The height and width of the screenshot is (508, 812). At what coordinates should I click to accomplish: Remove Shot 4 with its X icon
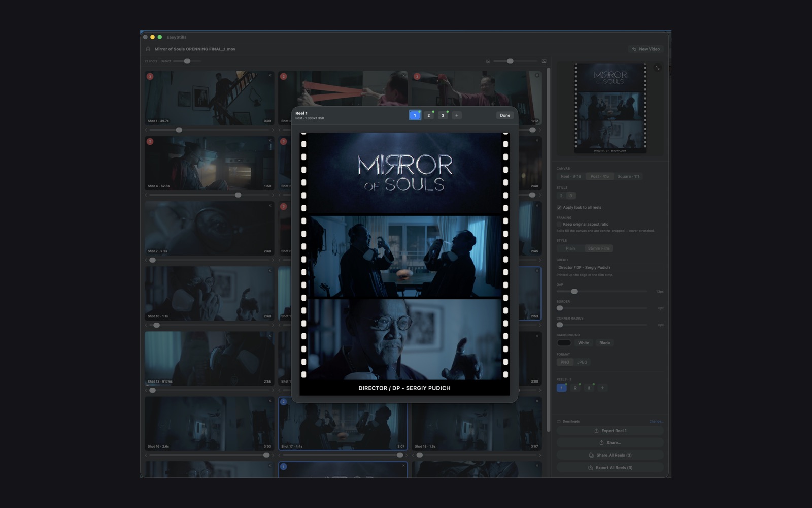tap(270, 140)
